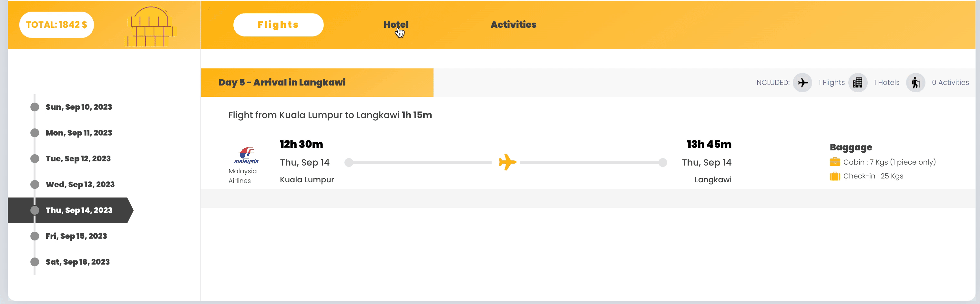Click the yellow basket illustration in the header
The height and width of the screenshot is (304, 980).
click(x=150, y=26)
